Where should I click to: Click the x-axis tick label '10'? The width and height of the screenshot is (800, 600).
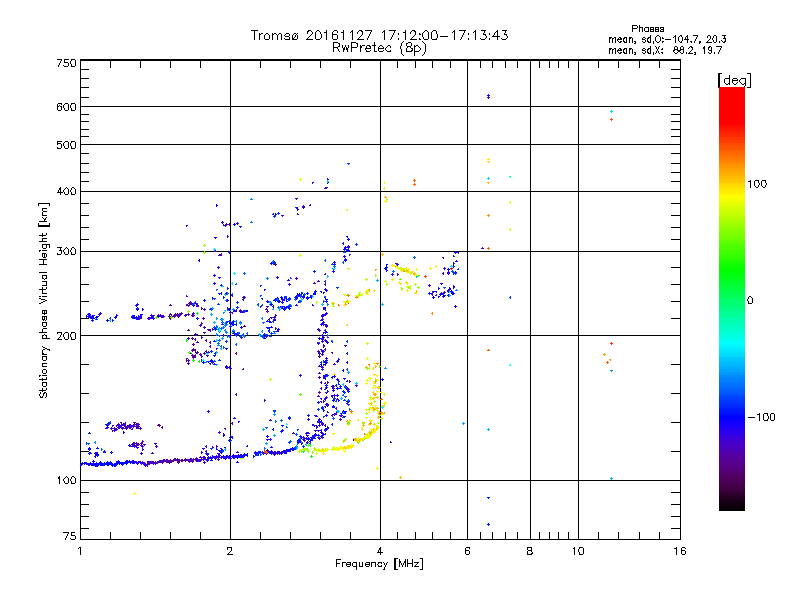coord(578,551)
